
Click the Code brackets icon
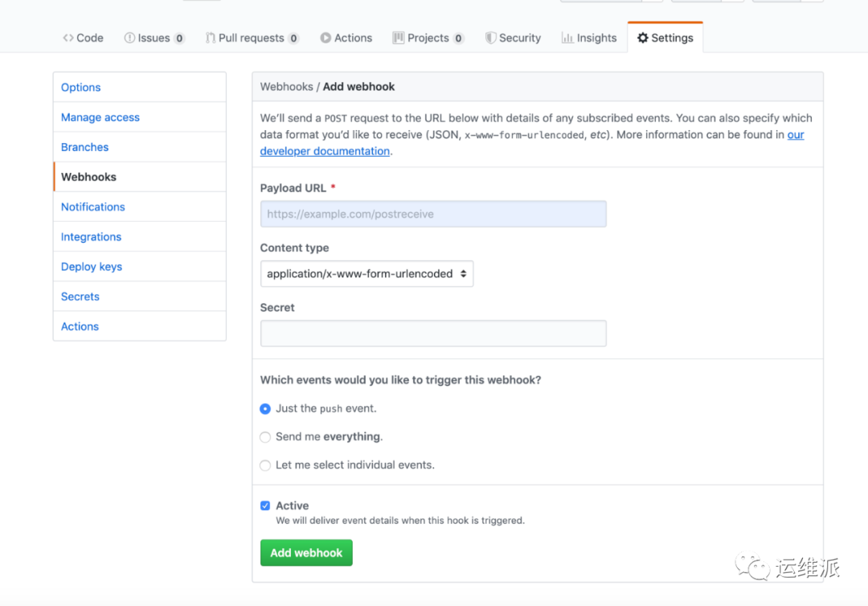point(68,38)
